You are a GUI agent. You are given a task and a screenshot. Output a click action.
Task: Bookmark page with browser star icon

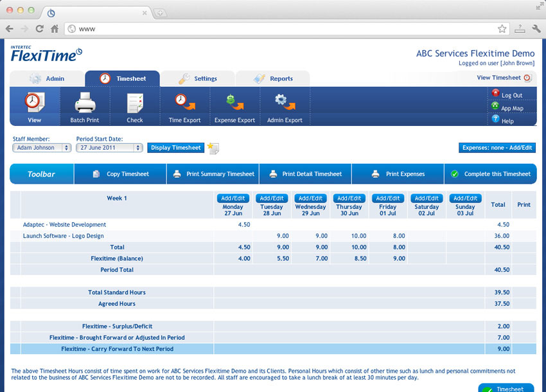[x=502, y=29]
